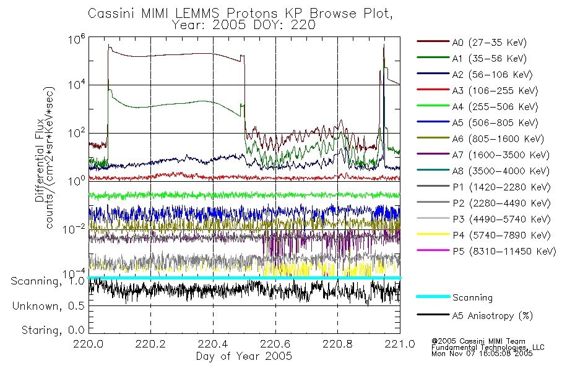Click the A7 (1600-3500 KeV) legend label

[x=501, y=155]
